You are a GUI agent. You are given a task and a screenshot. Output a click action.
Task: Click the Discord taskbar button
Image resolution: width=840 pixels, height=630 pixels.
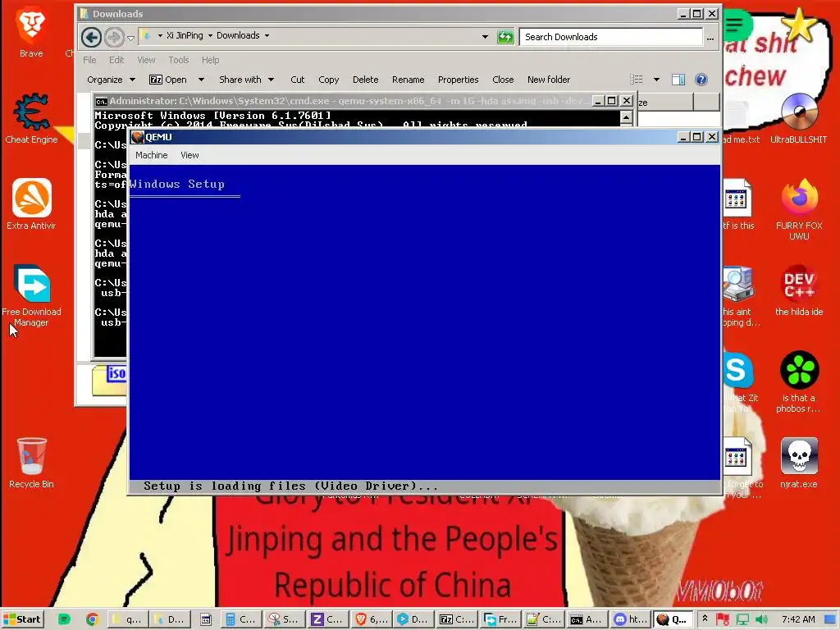pos(631,619)
